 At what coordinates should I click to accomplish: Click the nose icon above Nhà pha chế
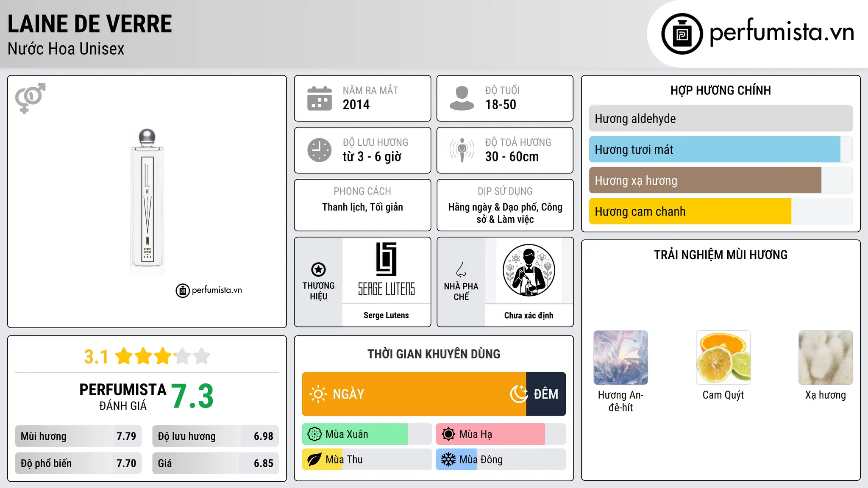pyautogui.click(x=461, y=269)
